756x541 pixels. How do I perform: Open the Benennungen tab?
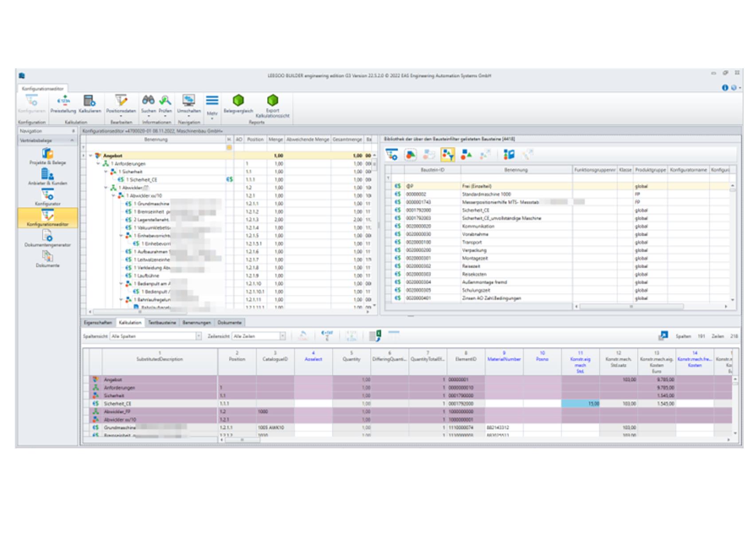pyautogui.click(x=197, y=323)
